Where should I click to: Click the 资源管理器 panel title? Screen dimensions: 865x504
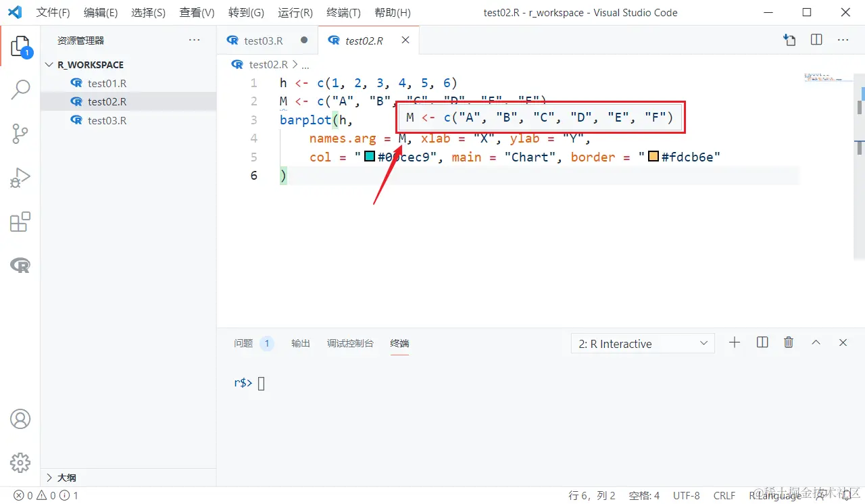point(81,41)
